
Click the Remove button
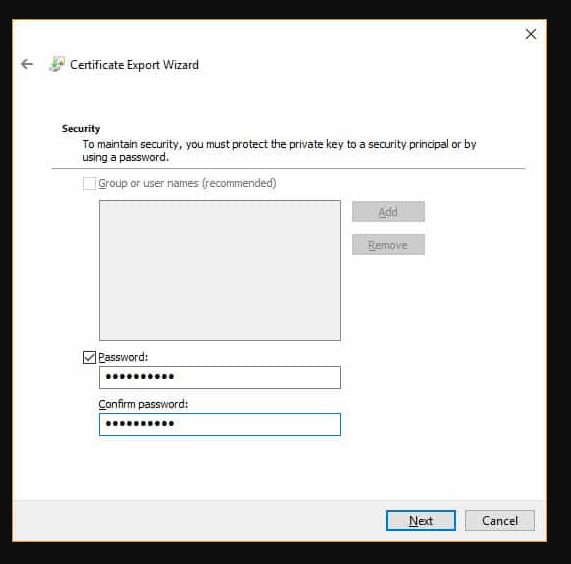388,245
